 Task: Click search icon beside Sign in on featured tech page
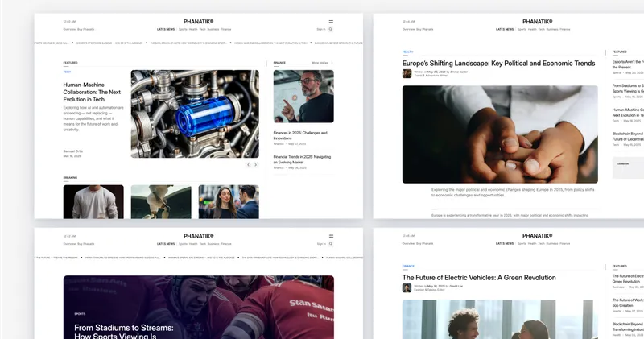coord(330,29)
